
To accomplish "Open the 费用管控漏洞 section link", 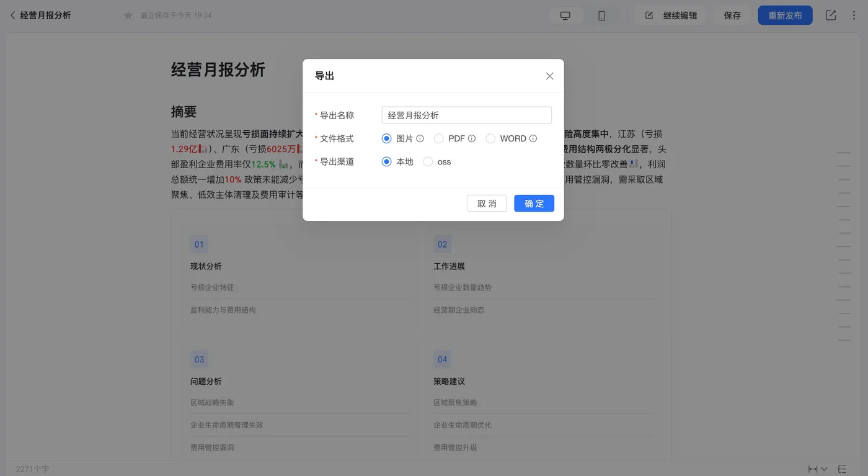I will 212,447.
